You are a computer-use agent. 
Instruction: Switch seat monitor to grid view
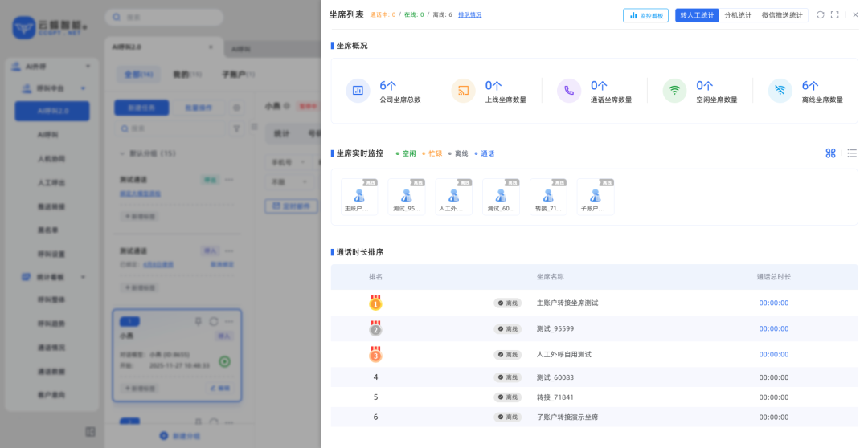830,153
